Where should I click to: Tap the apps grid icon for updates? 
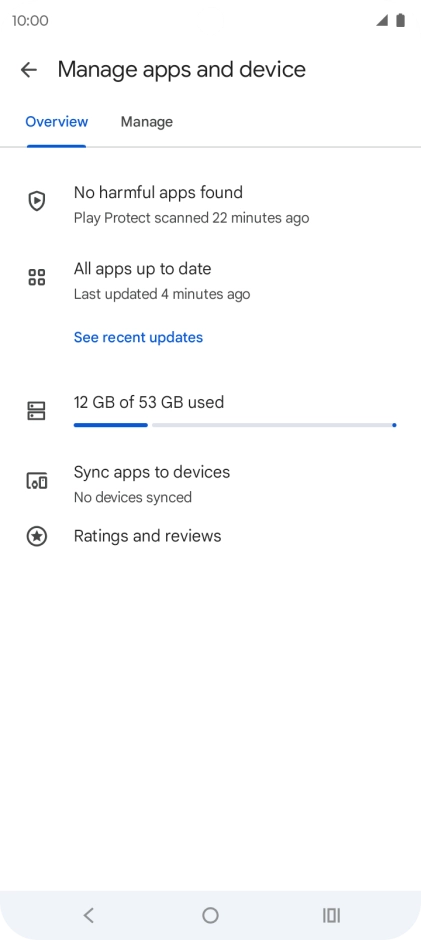(x=37, y=277)
